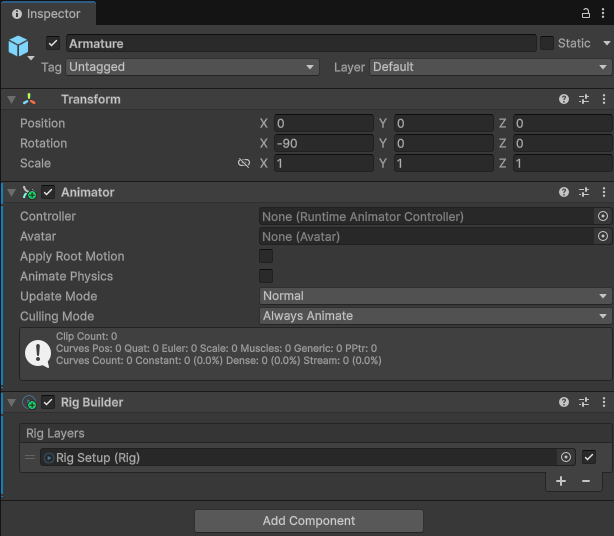Click the Scale property label
Image resolution: width=614 pixels, height=536 pixels.
coord(35,163)
